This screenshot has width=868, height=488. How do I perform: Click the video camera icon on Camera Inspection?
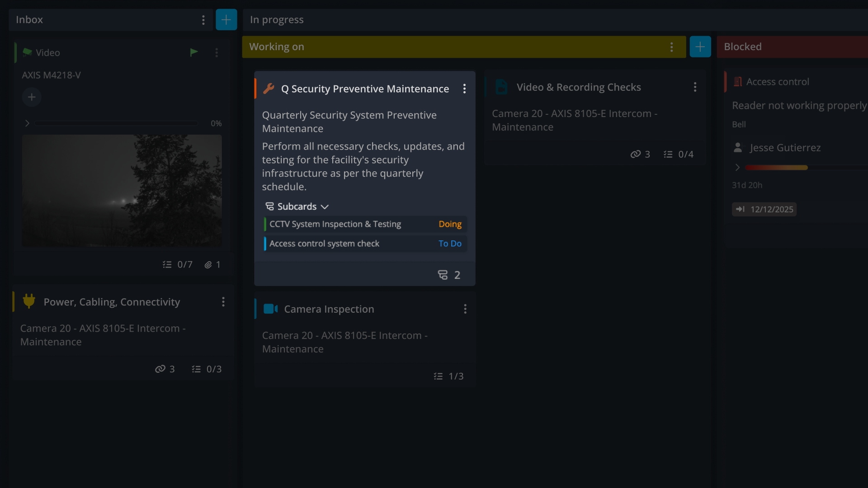(x=270, y=309)
